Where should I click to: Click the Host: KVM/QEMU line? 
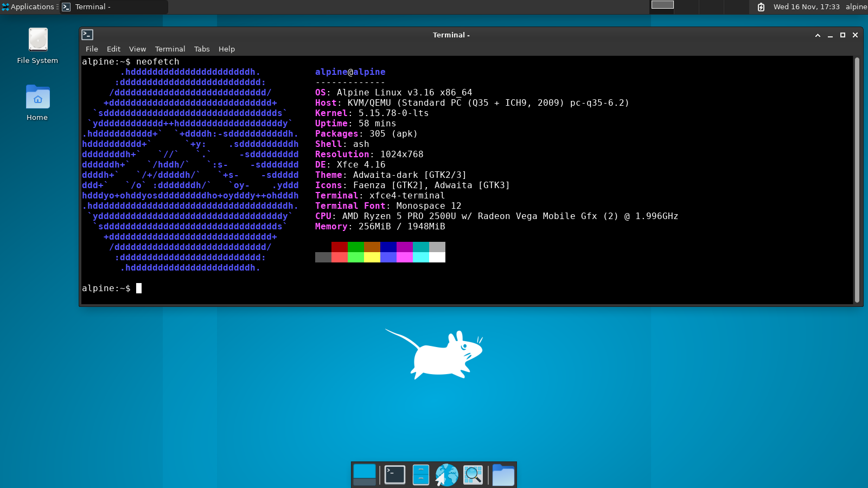pos(473,103)
